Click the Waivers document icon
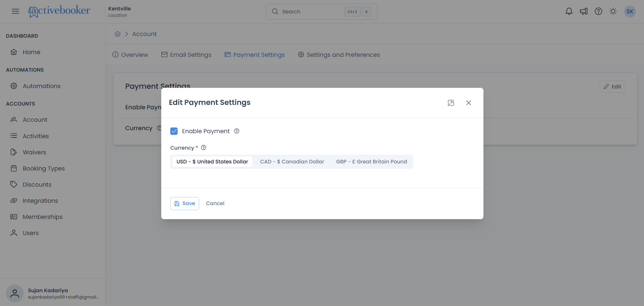 [14, 152]
